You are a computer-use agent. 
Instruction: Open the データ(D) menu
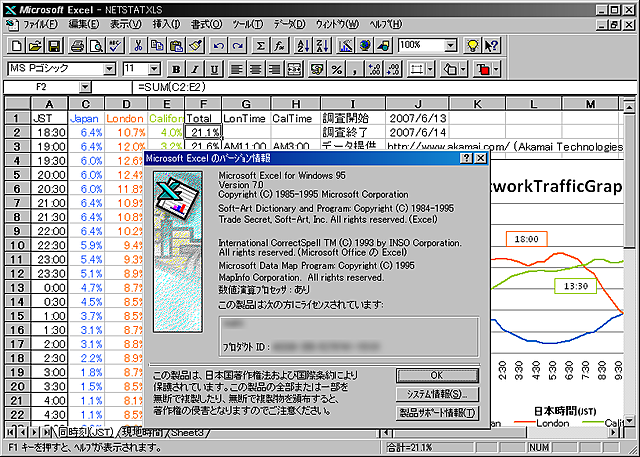(289, 24)
